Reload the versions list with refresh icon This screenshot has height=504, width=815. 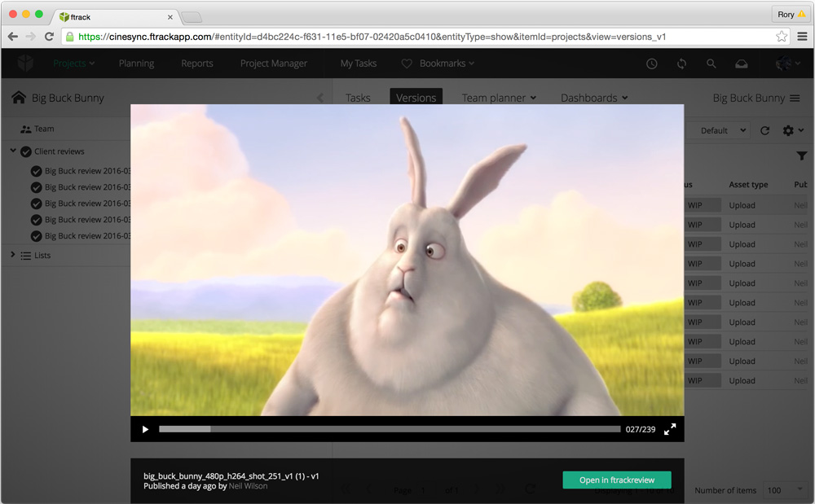[x=764, y=130]
